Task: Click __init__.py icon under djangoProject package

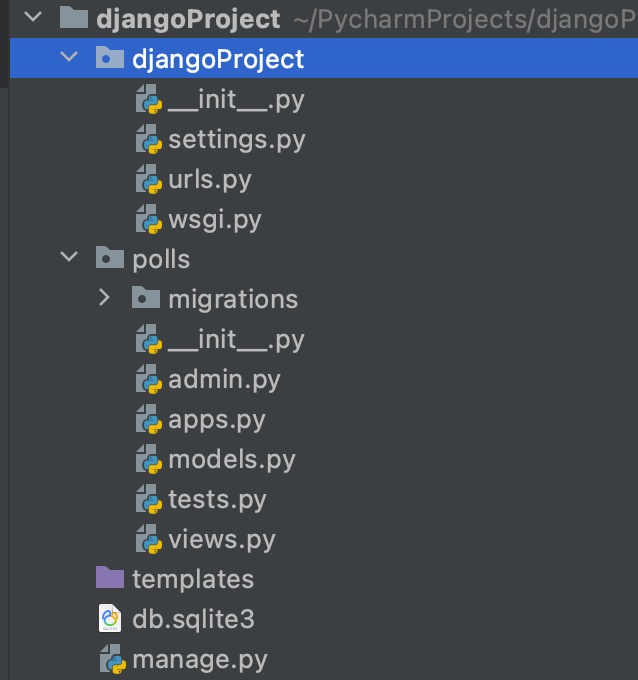Action: pos(149,99)
